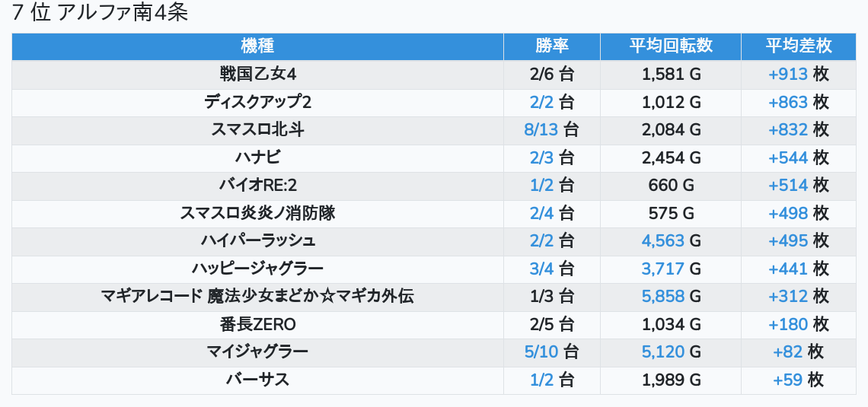Click the 7位 アルファ南4条 heading
868x407 pixels.
tap(101, 14)
